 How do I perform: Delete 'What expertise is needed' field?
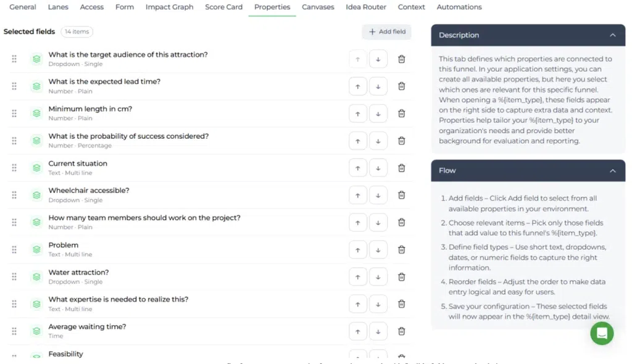[401, 304]
